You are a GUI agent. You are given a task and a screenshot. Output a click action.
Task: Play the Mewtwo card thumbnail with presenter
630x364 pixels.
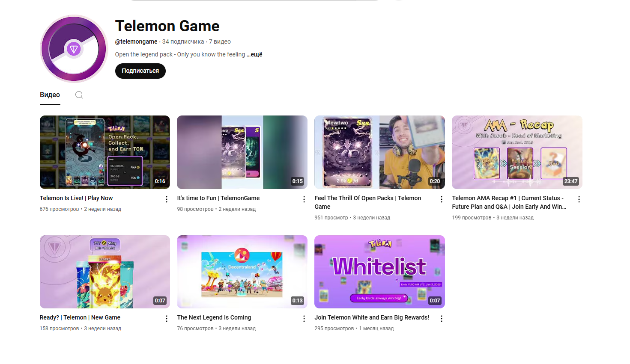pyautogui.click(x=379, y=152)
